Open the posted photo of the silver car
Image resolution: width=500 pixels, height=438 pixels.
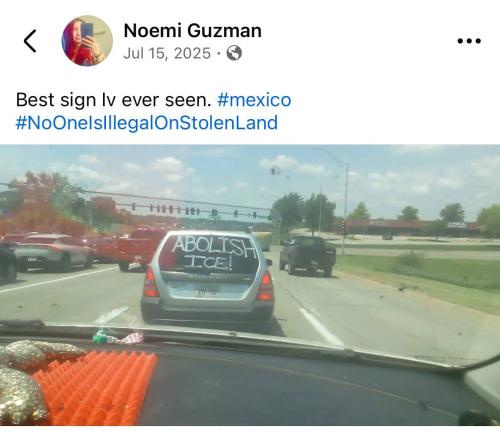click(250, 285)
